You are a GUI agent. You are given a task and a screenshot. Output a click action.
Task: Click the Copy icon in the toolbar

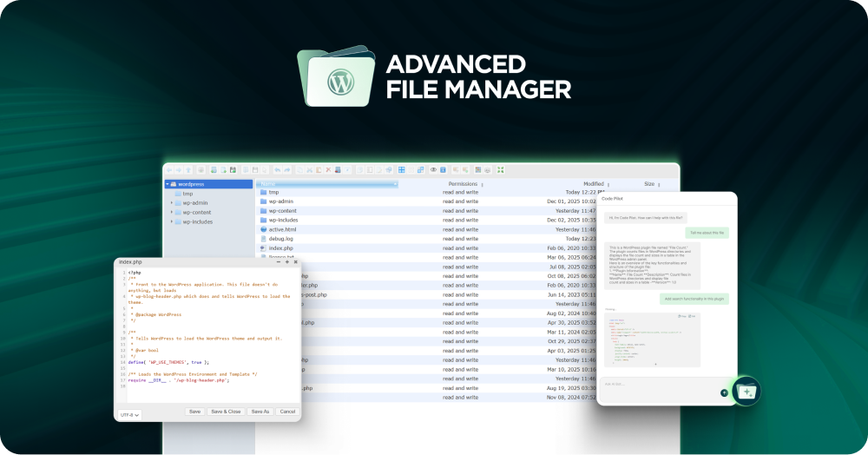tap(300, 170)
